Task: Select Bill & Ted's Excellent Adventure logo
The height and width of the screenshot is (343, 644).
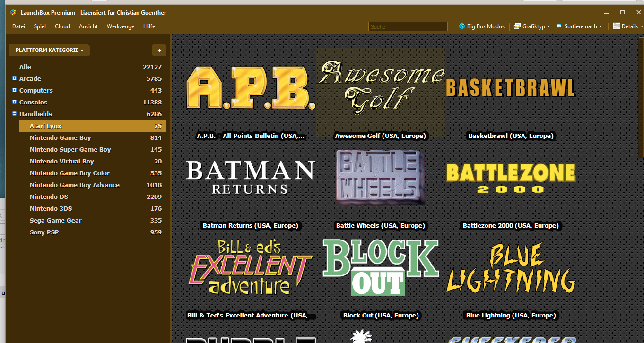Action: click(x=251, y=267)
